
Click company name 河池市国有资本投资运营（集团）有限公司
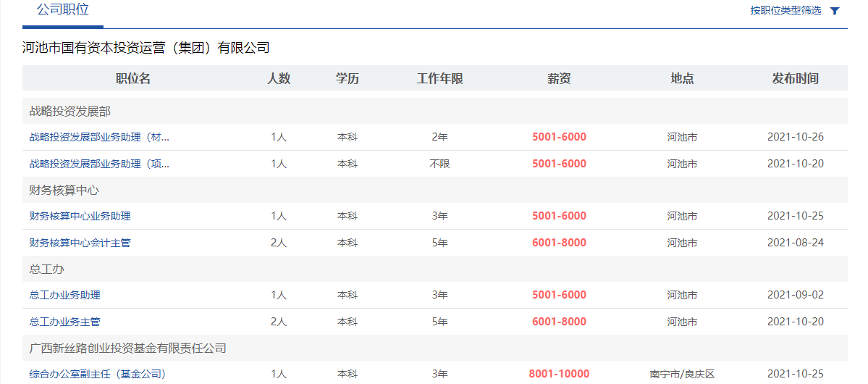pos(146,48)
